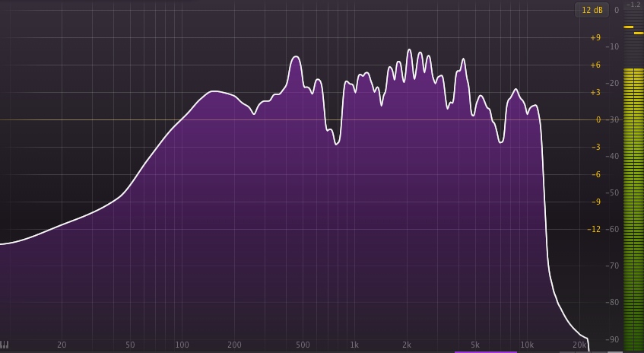Click the 20k frequency axis label

coord(579,345)
